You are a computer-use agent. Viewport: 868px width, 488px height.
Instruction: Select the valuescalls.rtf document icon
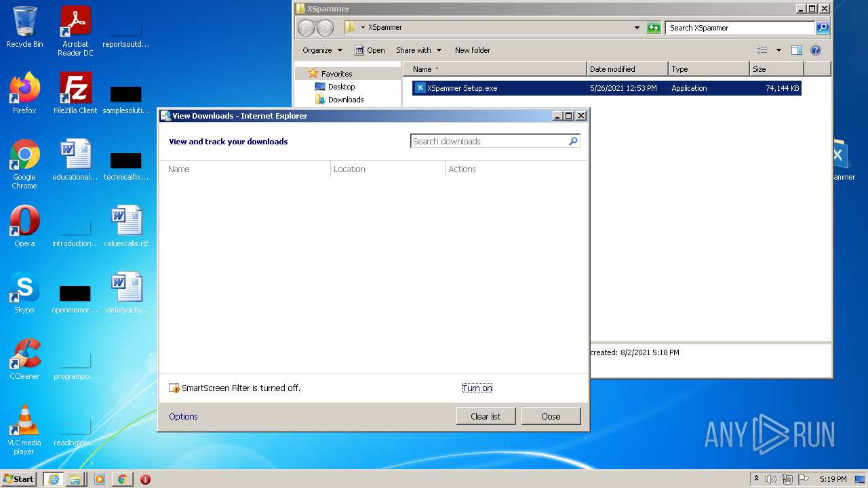126,226
